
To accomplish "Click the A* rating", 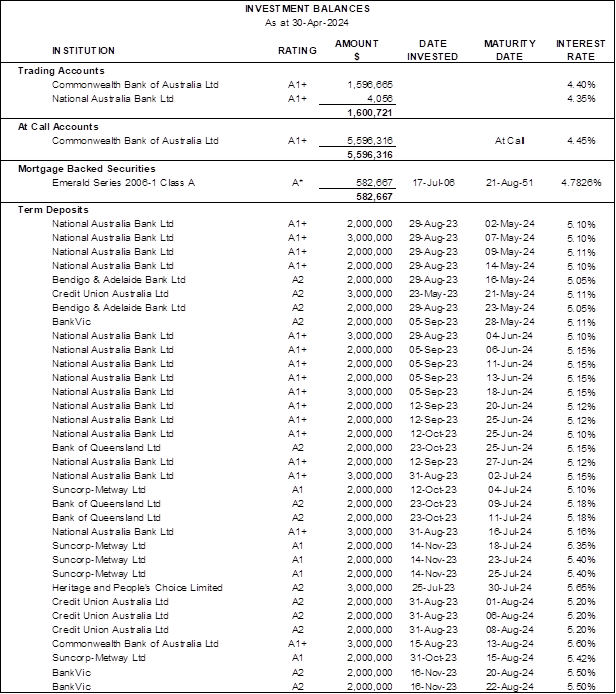I will coord(297,183).
